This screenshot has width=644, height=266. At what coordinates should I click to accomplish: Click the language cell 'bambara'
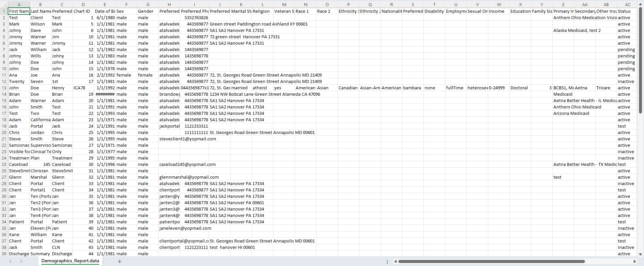[x=413, y=88]
